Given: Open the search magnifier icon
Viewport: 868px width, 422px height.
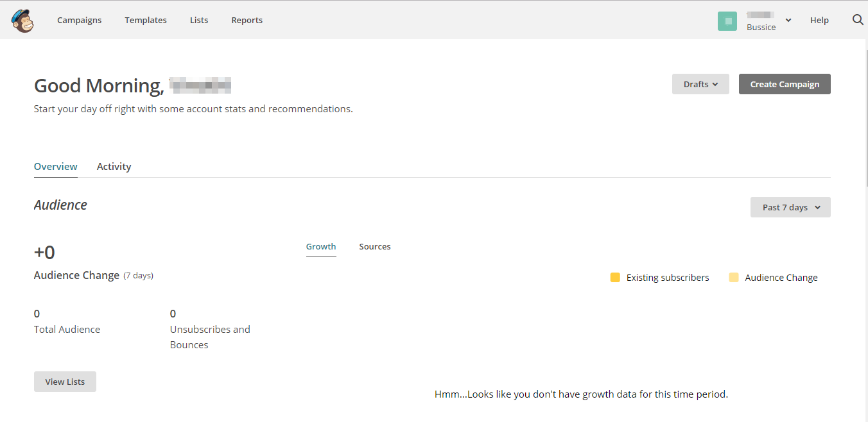Looking at the screenshot, I should 858,20.
